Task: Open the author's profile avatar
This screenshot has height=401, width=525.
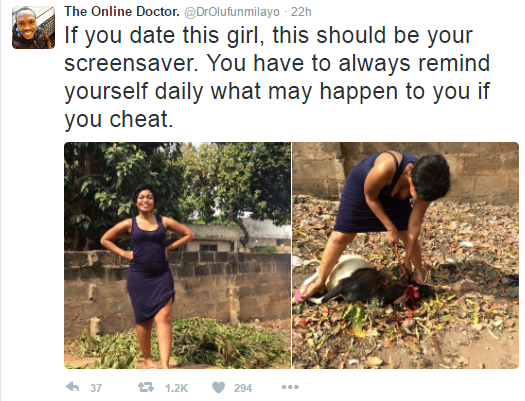Action: 33,27
